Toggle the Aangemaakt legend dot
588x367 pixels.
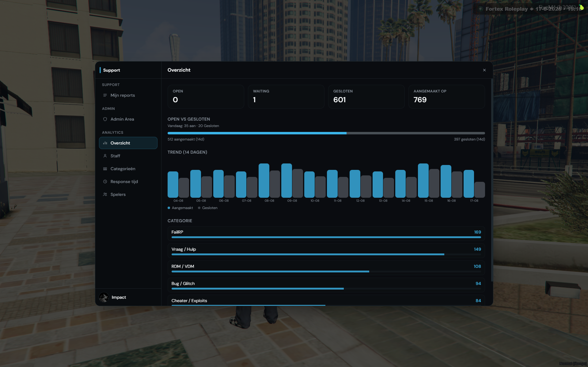[x=169, y=208]
